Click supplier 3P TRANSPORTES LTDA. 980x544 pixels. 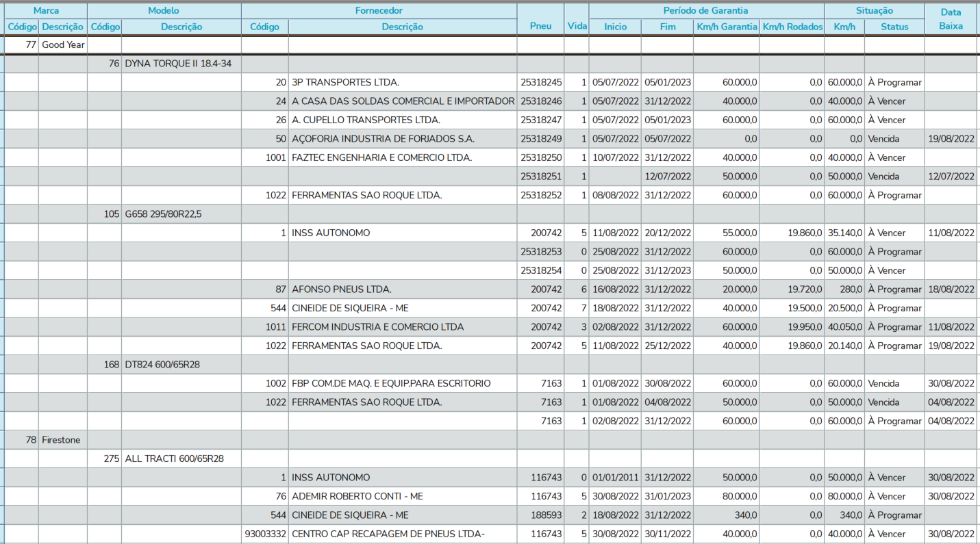[345, 82]
